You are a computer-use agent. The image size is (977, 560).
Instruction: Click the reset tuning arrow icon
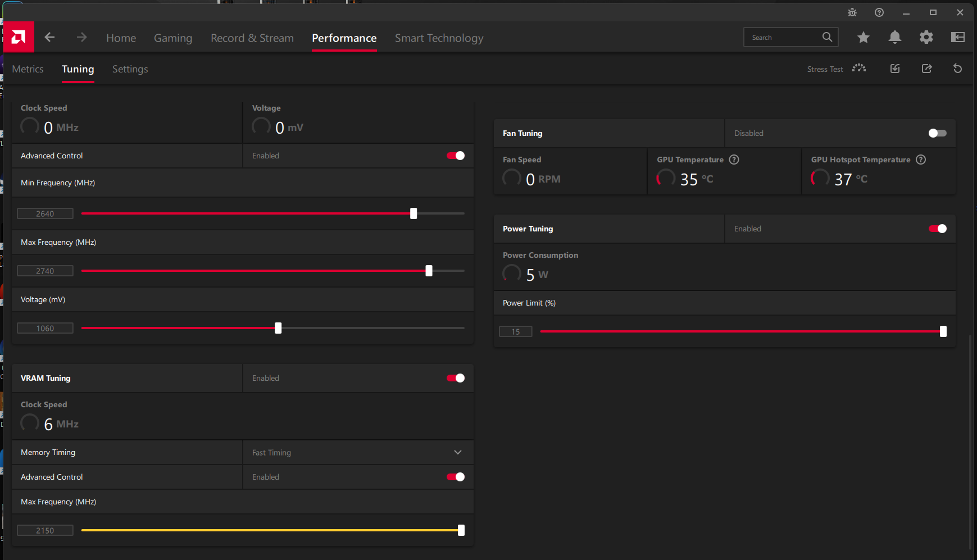tap(957, 69)
